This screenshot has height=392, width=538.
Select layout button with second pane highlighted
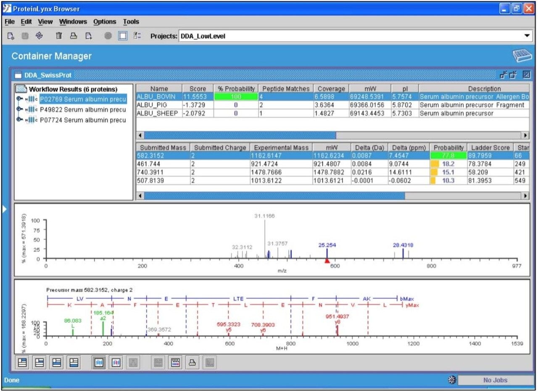pyautogui.click(x=40, y=363)
